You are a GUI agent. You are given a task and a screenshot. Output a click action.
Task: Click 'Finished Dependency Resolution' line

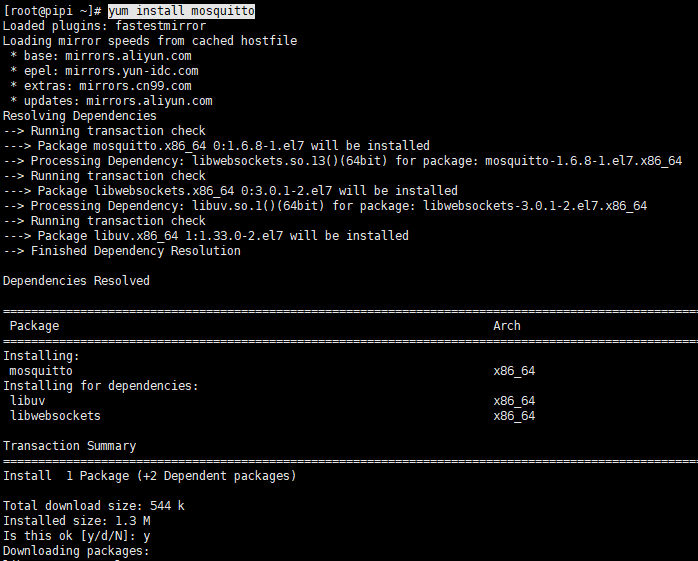coord(122,251)
